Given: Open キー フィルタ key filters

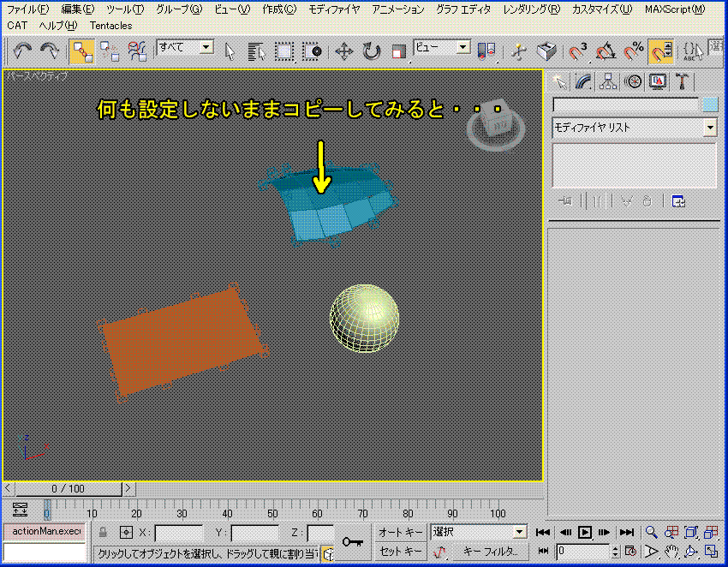Looking at the screenshot, I should click(490, 552).
